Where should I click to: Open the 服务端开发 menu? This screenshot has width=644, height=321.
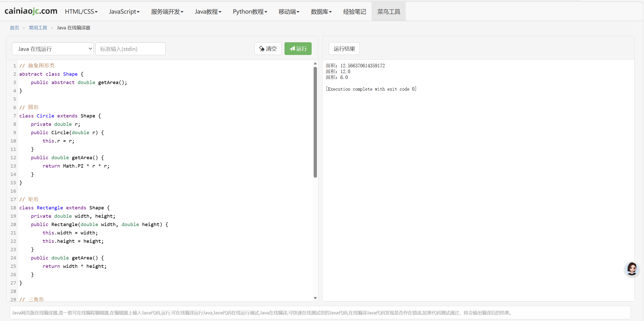pos(167,12)
